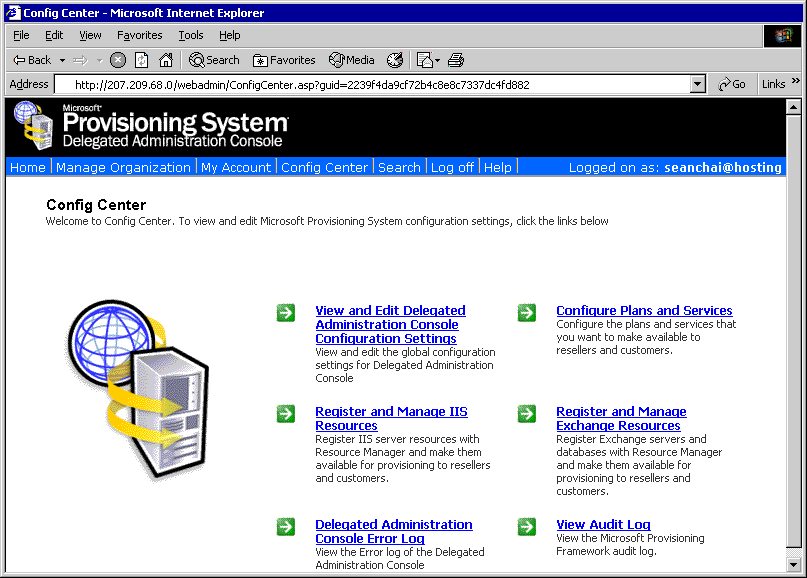Print the page with the printer icon
The height and width of the screenshot is (578, 807).
(456, 60)
